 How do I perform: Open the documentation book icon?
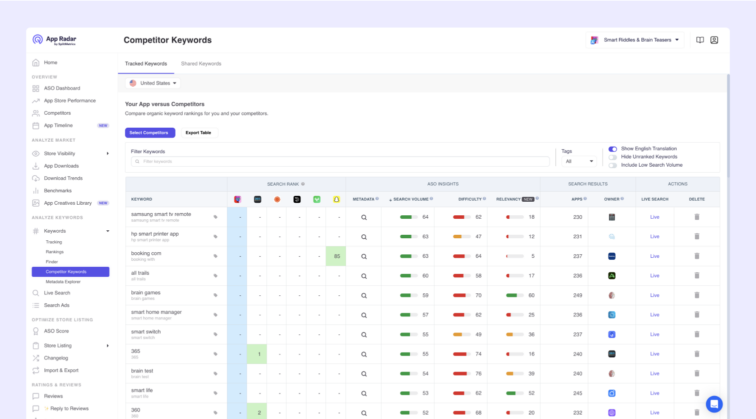pyautogui.click(x=700, y=40)
